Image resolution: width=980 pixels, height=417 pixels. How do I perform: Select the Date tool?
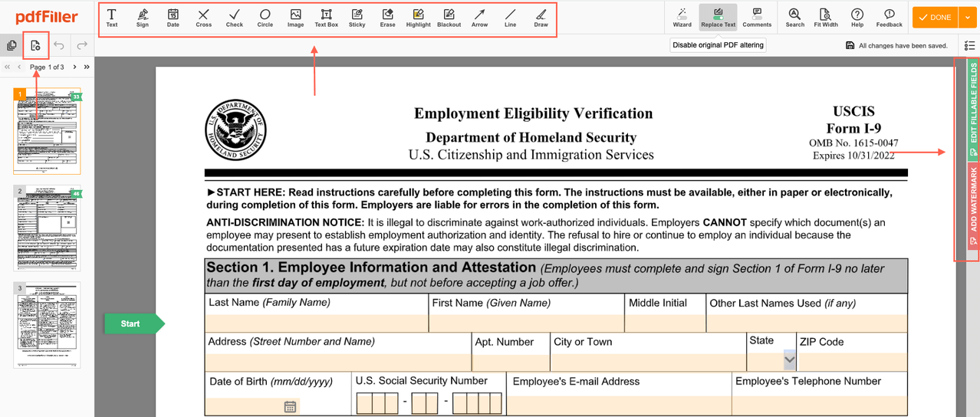(173, 18)
